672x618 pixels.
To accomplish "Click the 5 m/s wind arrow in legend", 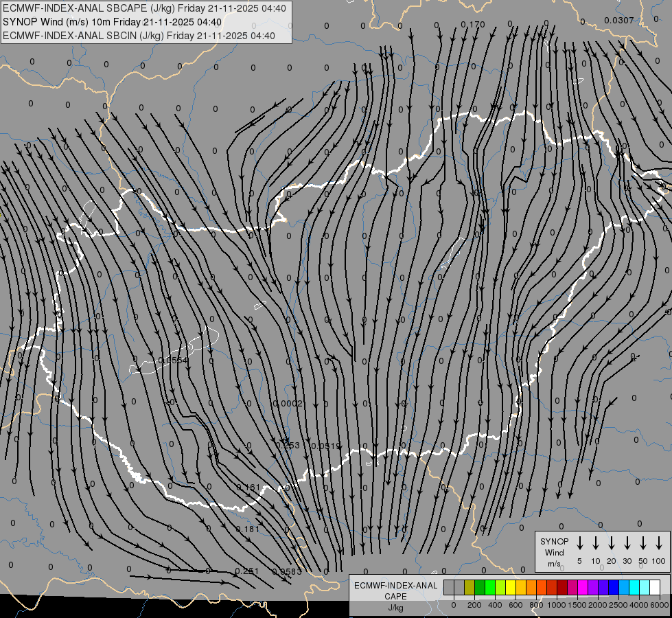I will click(579, 543).
